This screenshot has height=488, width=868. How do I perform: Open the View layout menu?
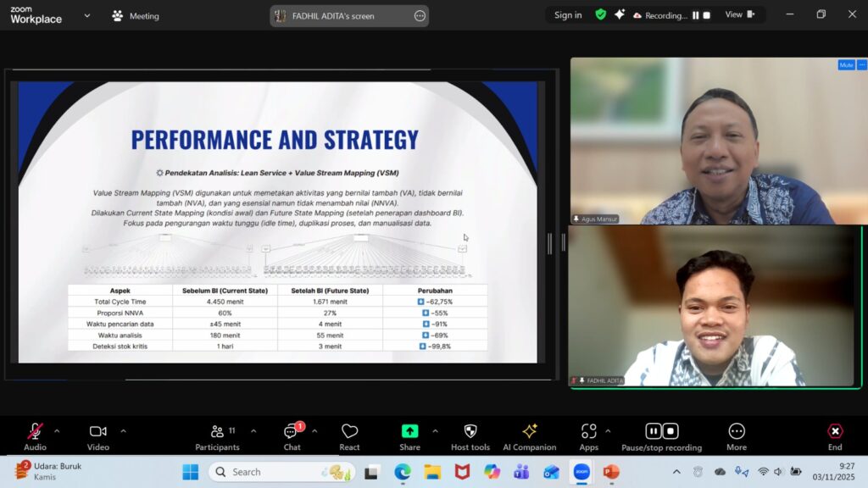(x=739, y=14)
